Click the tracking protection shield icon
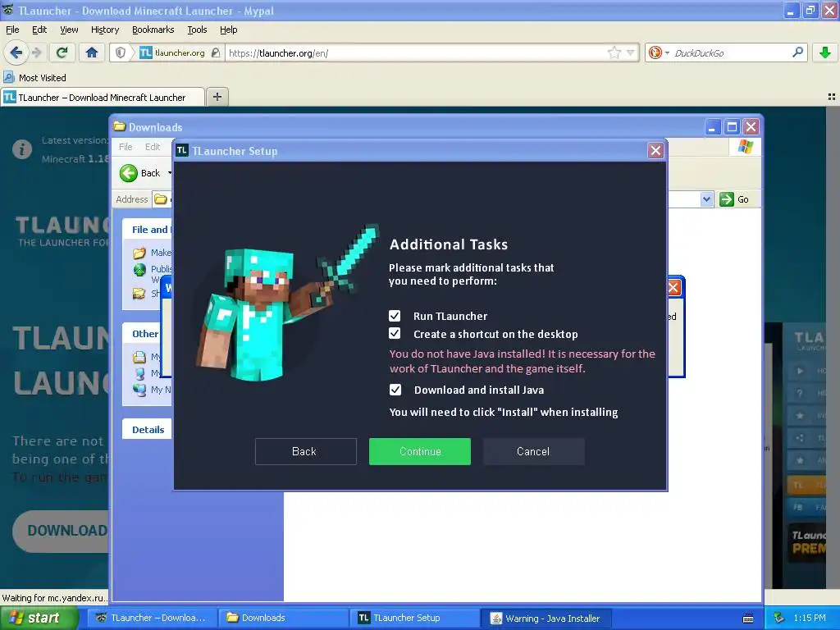840x630 pixels. pos(121,52)
